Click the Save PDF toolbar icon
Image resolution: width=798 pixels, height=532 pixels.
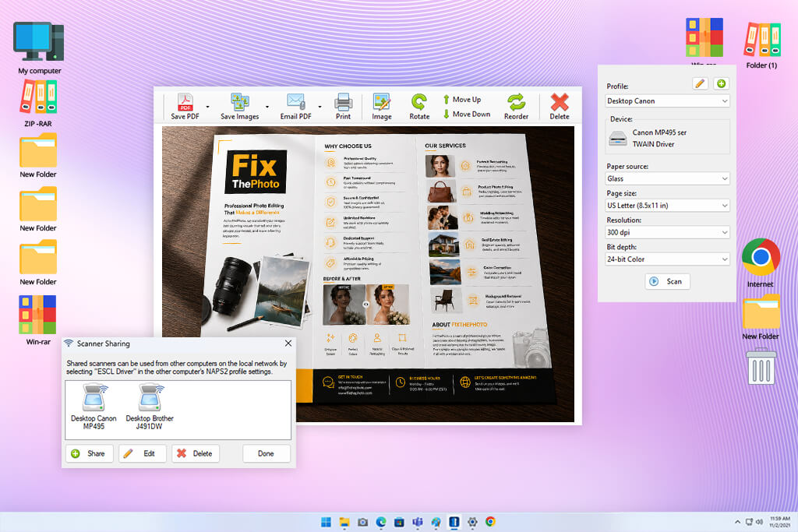pos(185,106)
